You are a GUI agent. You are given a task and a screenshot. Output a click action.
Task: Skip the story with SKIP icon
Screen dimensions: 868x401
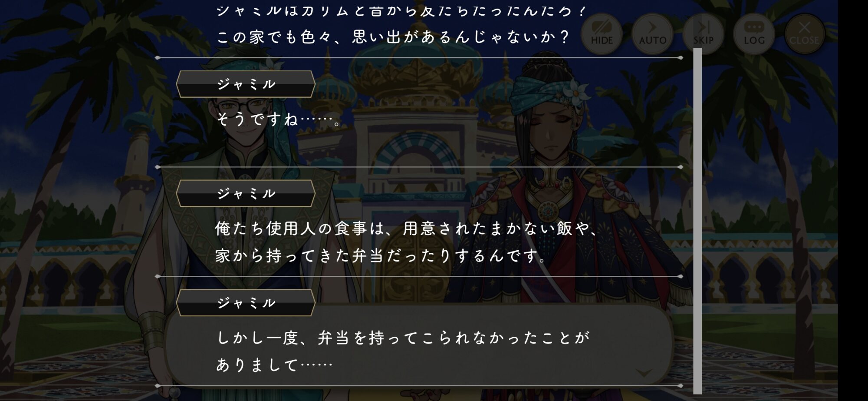pyautogui.click(x=703, y=33)
